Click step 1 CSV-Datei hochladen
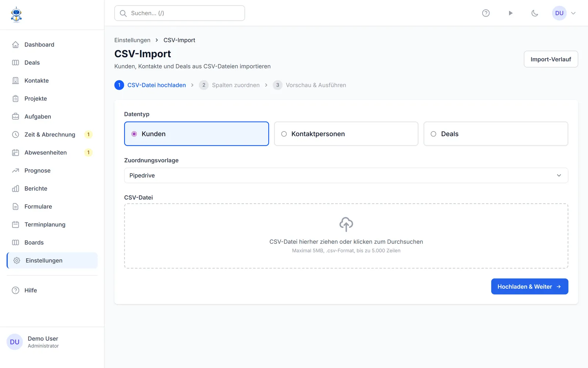Image resolution: width=588 pixels, height=368 pixels. pyautogui.click(x=150, y=85)
